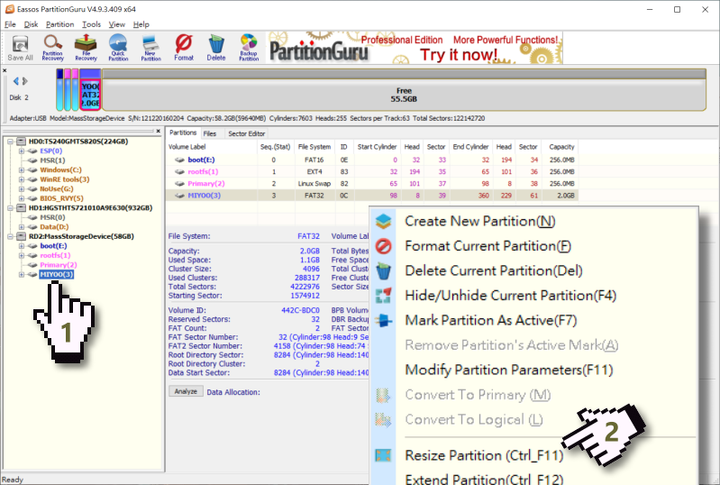Click the Resize Partition menu icon
720x485 pixels.
pyautogui.click(x=383, y=456)
